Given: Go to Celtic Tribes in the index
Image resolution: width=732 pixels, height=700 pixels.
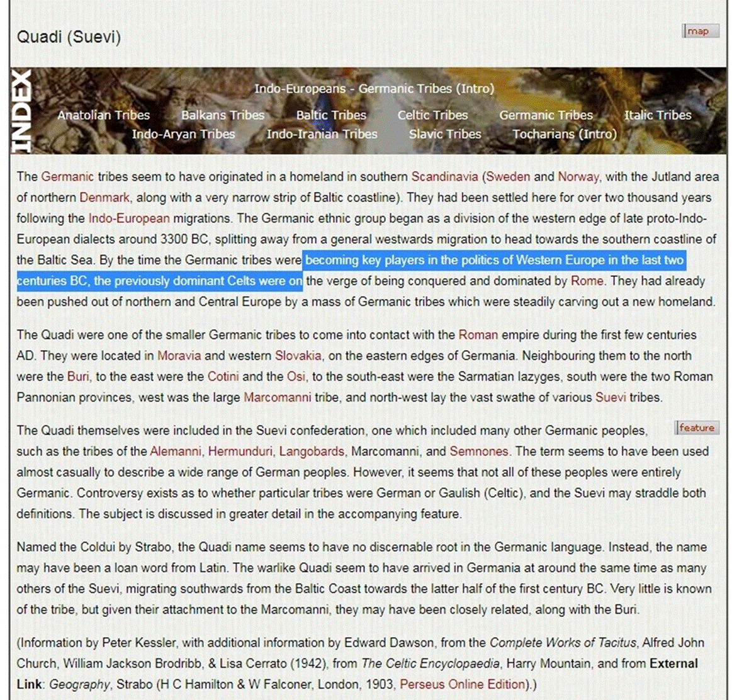Looking at the screenshot, I should (x=432, y=115).
